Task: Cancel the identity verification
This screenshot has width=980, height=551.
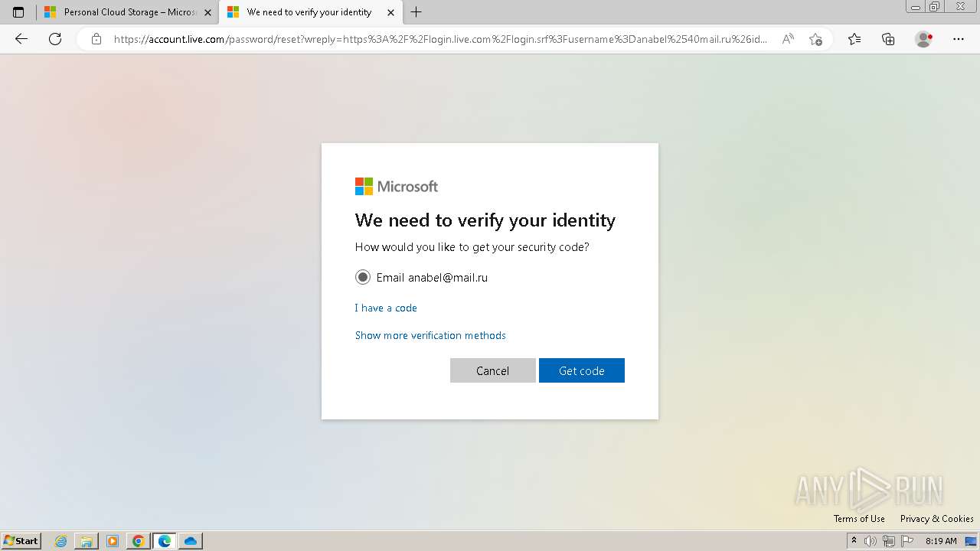Action: point(492,370)
